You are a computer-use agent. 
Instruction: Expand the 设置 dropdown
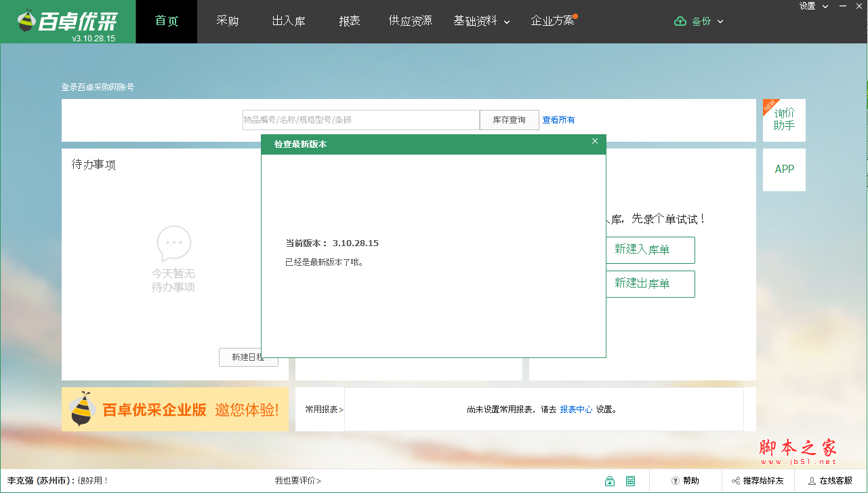814,6
